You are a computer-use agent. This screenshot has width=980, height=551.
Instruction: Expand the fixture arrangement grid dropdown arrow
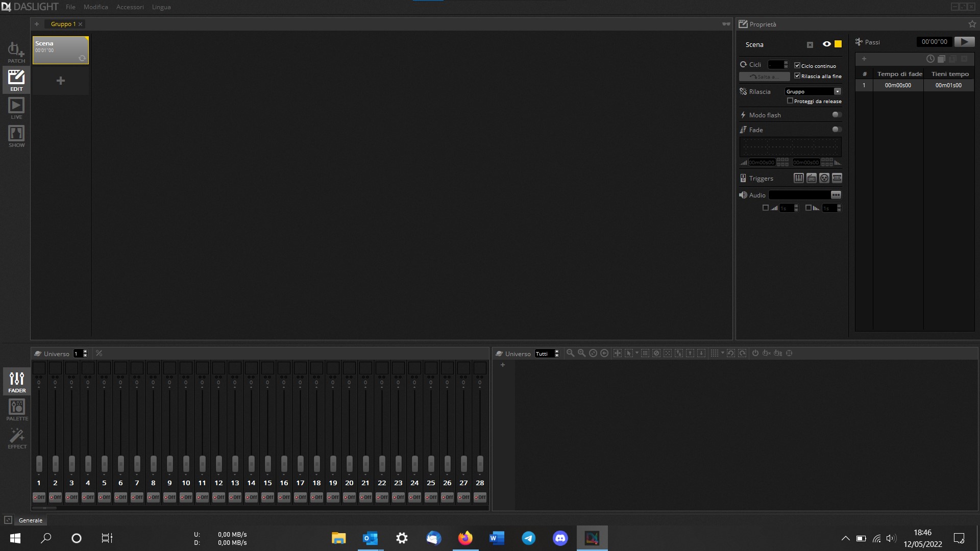(x=722, y=353)
